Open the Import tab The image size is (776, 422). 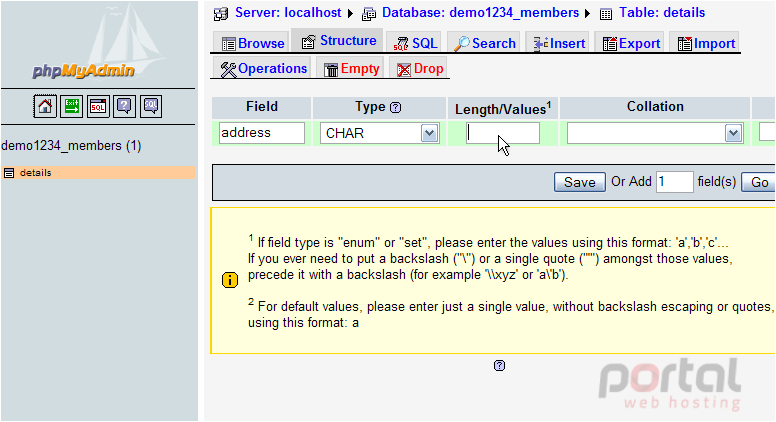706,43
